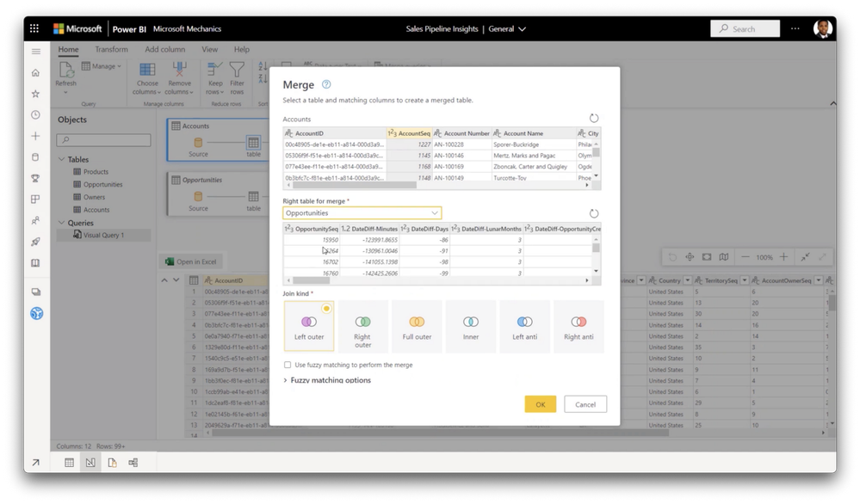
Task: Collapse the Tables tree section
Action: pos(61,159)
